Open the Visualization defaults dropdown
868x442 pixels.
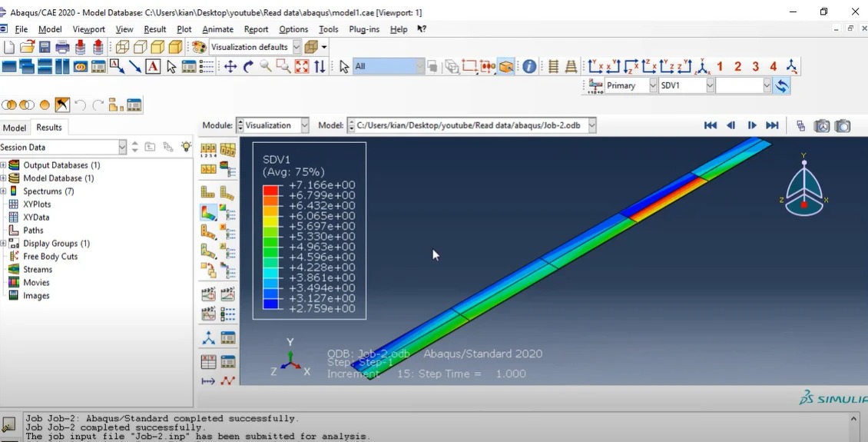coord(297,47)
